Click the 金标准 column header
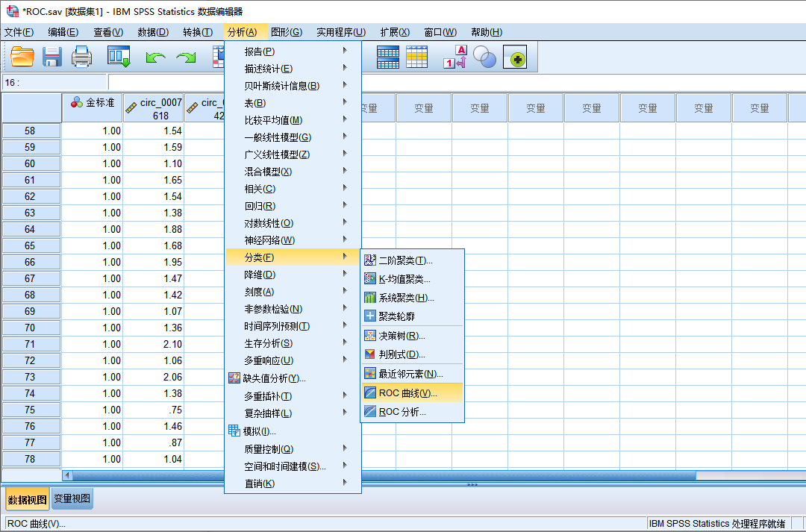This screenshot has width=806, height=532. [x=93, y=107]
